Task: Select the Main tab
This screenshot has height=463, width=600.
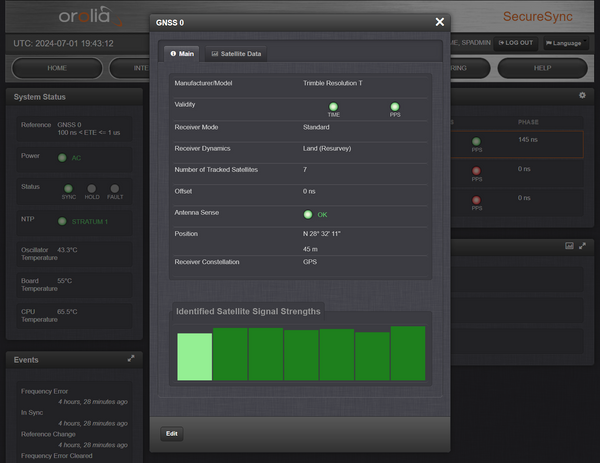Action: point(183,54)
